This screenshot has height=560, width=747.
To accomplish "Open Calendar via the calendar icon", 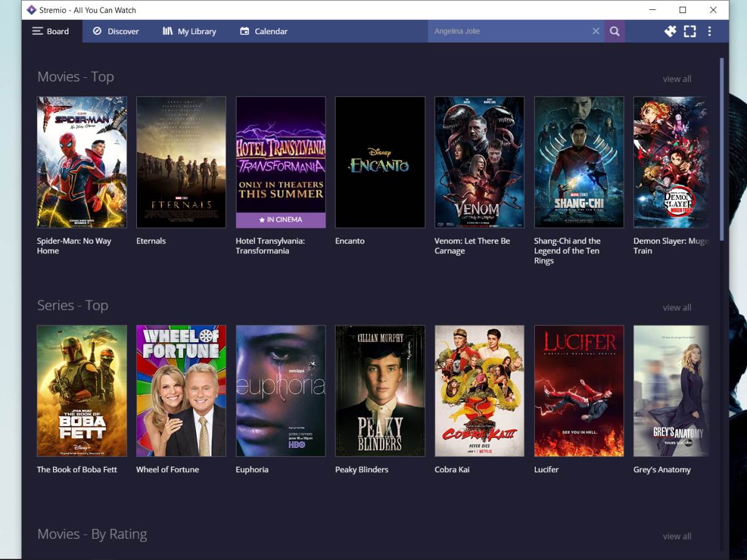I will (245, 30).
